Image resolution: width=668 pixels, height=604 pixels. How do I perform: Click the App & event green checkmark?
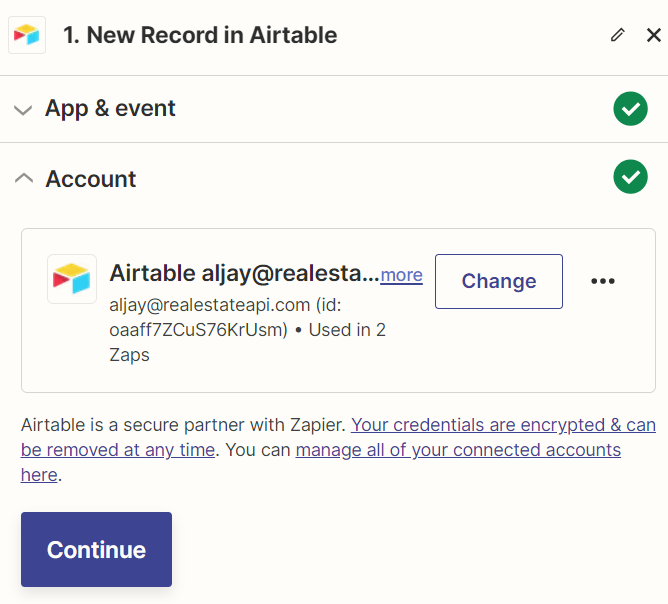click(631, 109)
